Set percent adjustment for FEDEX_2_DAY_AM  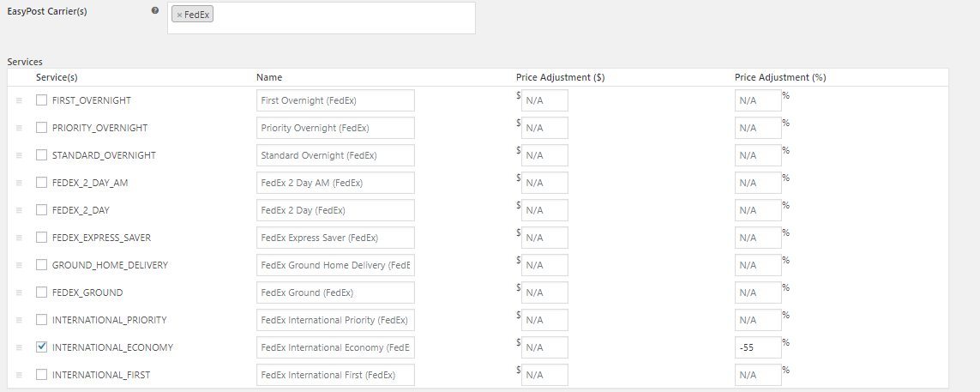click(758, 183)
